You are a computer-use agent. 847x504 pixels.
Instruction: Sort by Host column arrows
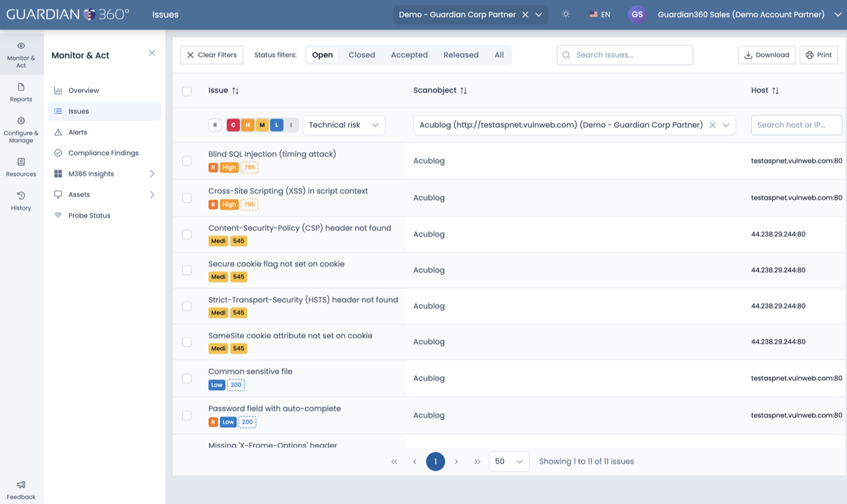(775, 91)
